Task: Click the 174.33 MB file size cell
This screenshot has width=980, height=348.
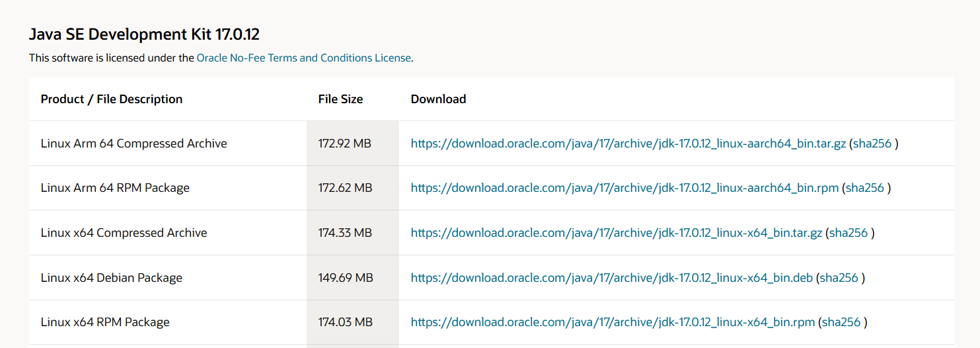Action: [353, 233]
